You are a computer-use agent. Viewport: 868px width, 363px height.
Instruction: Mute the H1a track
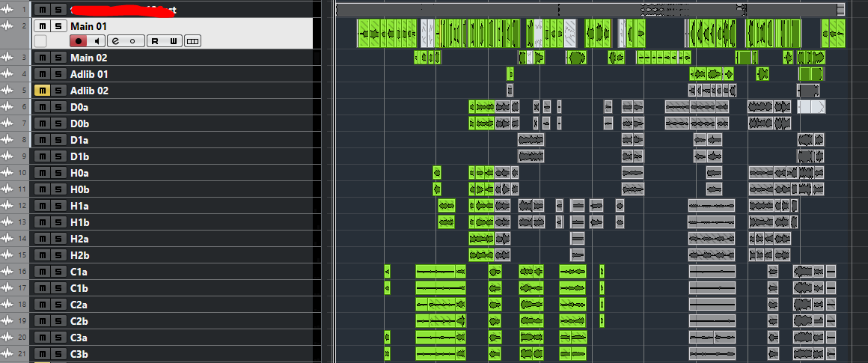42,206
